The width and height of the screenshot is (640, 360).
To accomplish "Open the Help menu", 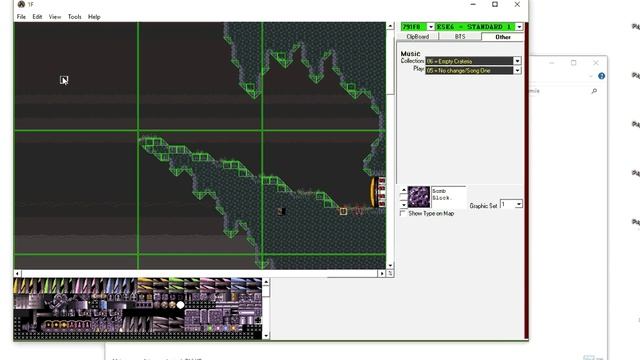I will point(94,17).
